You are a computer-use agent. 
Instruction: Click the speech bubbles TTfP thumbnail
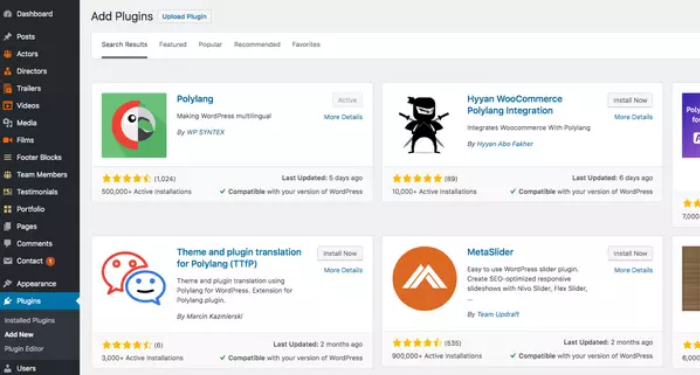pos(134,278)
